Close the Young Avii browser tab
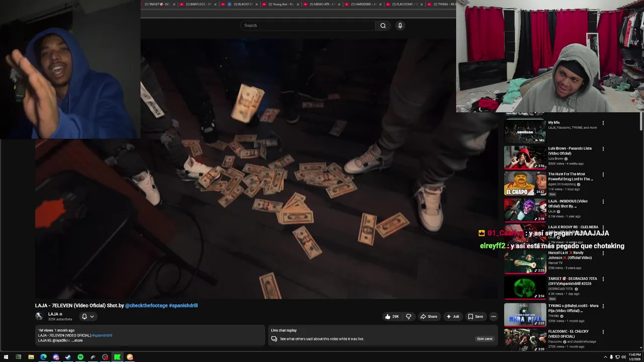 coord(298,4)
